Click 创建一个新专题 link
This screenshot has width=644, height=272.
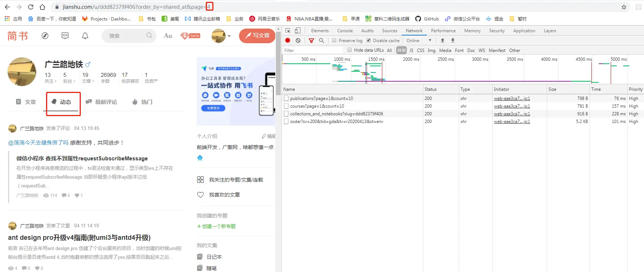pyautogui.click(x=216, y=226)
